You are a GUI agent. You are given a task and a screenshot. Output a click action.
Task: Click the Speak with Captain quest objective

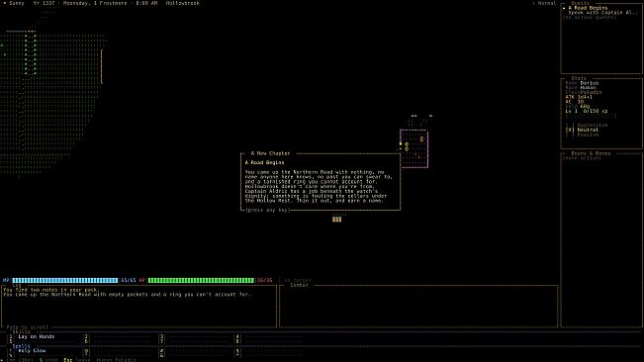[602, 13]
